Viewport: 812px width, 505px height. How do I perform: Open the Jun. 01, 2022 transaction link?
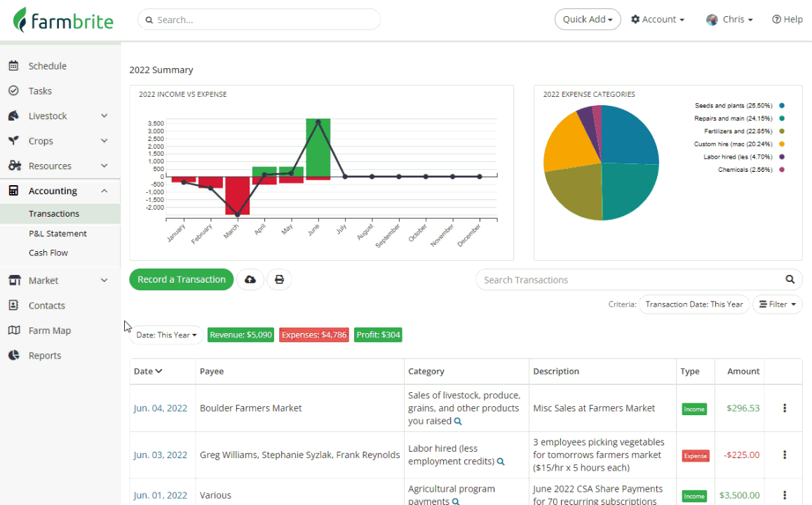pyautogui.click(x=160, y=495)
